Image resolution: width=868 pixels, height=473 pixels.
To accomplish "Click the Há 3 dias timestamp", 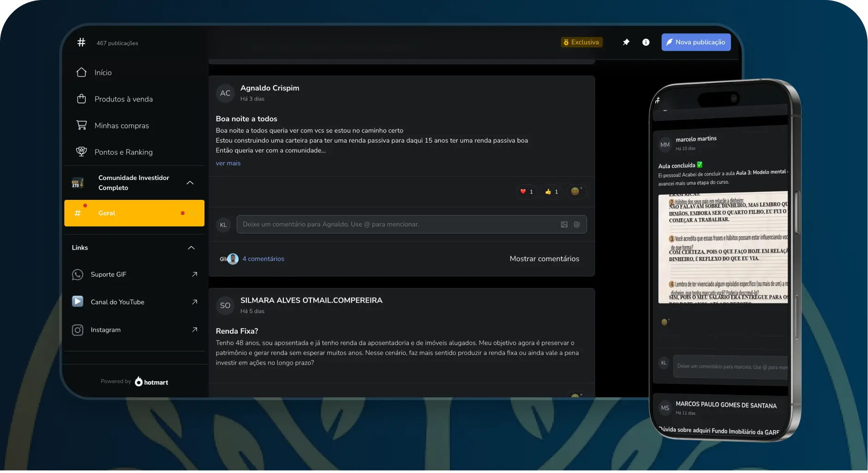I will pyautogui.click(x=252, y=99).
